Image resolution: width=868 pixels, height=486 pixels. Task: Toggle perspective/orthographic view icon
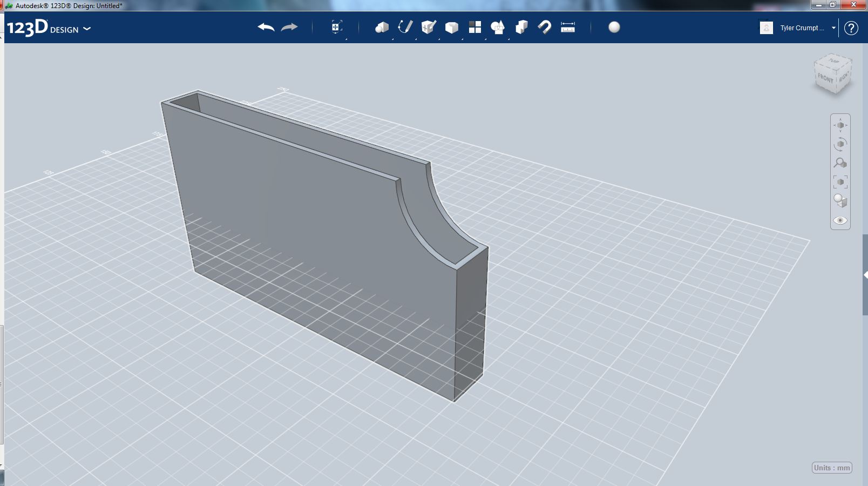click(x=840, y=201)
